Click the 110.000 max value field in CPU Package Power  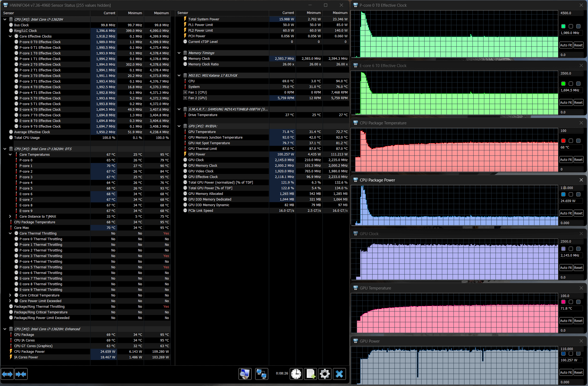[x=571, y=188]
